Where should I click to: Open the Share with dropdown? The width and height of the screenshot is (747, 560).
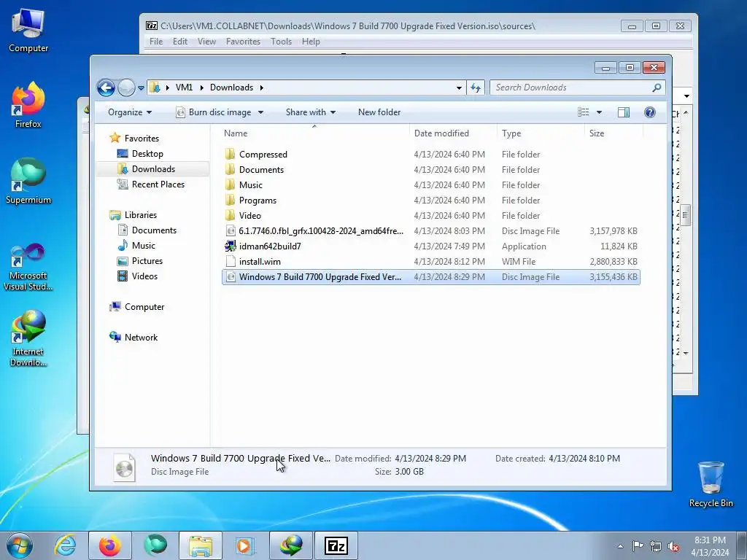click(311, 112)
